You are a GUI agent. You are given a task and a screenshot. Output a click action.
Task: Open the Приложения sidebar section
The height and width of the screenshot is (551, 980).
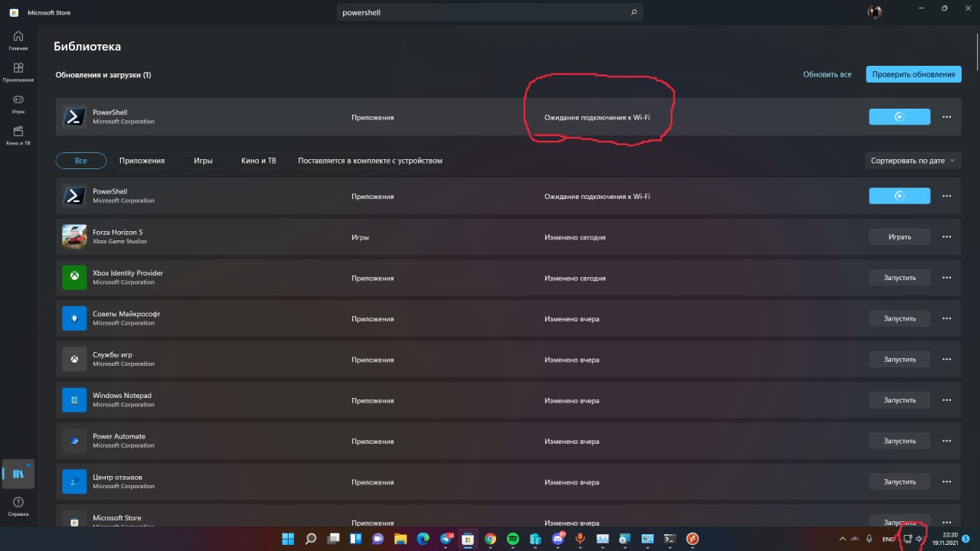18,72
